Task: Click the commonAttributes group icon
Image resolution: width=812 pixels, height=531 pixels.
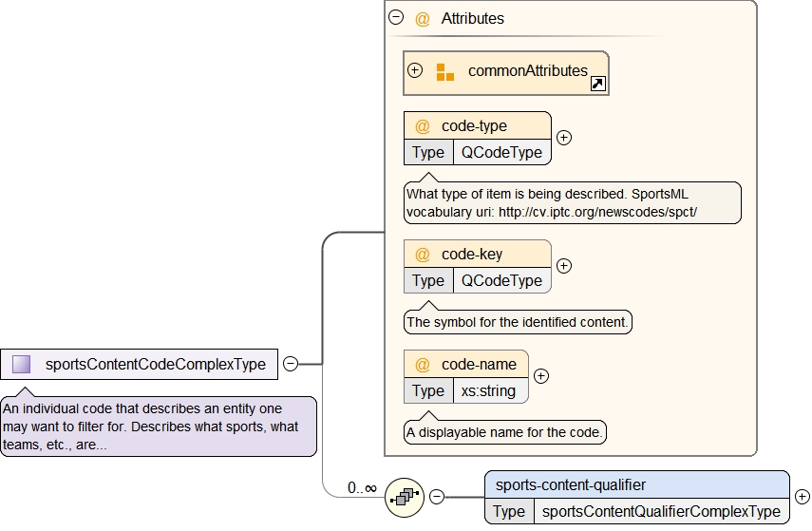Action: (x=444, y=72)
